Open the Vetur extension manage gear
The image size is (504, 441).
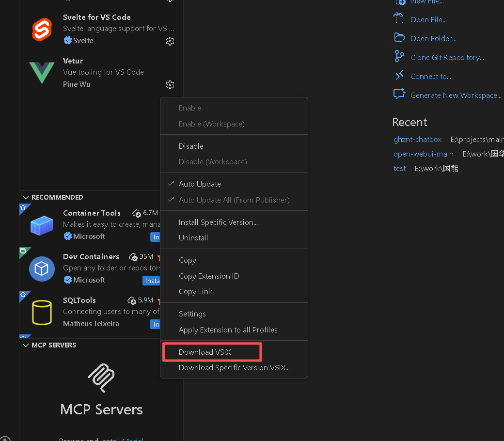coord(170,85)
